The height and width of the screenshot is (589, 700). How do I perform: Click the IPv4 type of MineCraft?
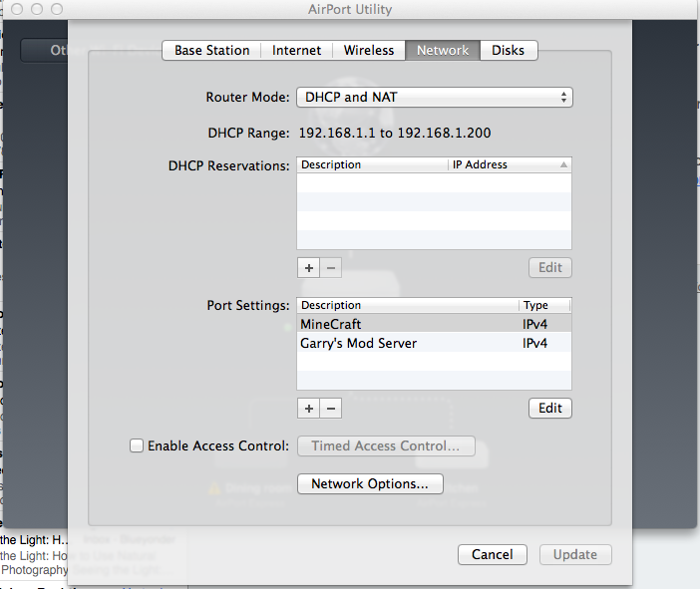(534, 324)
